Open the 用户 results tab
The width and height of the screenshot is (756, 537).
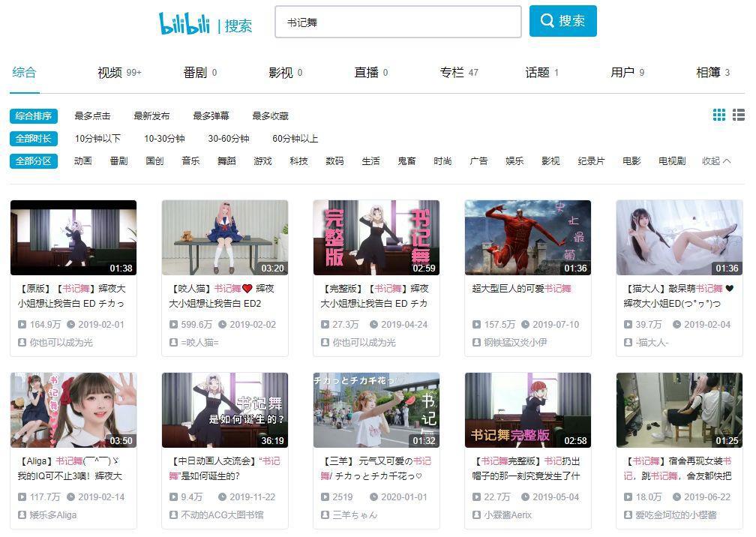(x=621, y=73)
